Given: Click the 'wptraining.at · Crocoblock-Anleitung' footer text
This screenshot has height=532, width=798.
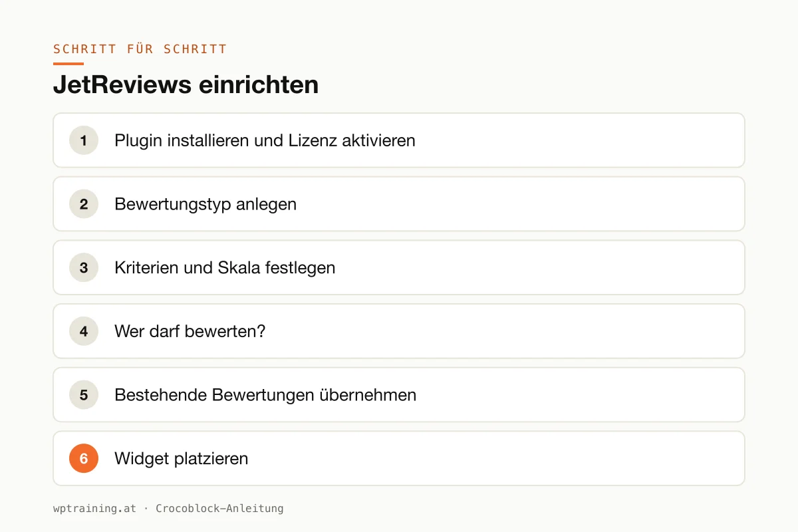Looking at the screenshot, I should 168,509.
